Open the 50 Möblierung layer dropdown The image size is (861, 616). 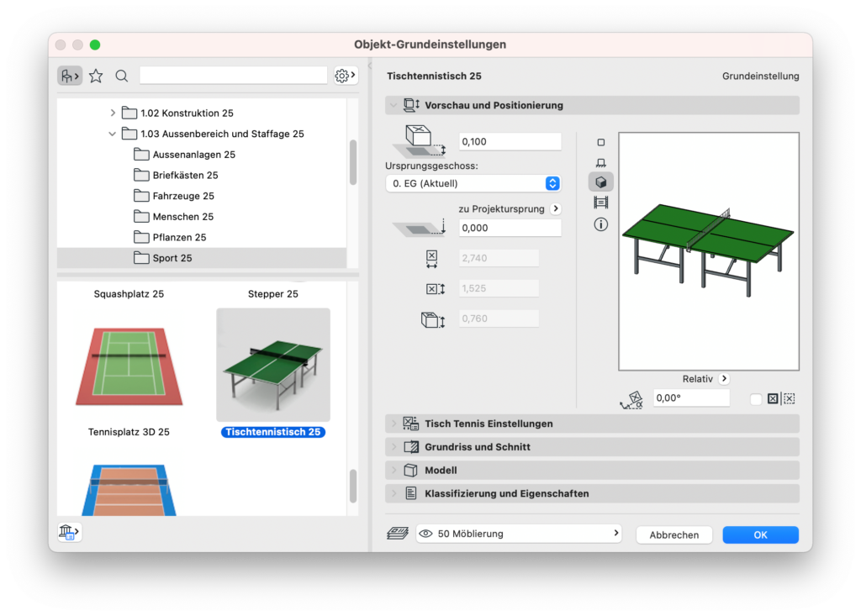point(519,534)
